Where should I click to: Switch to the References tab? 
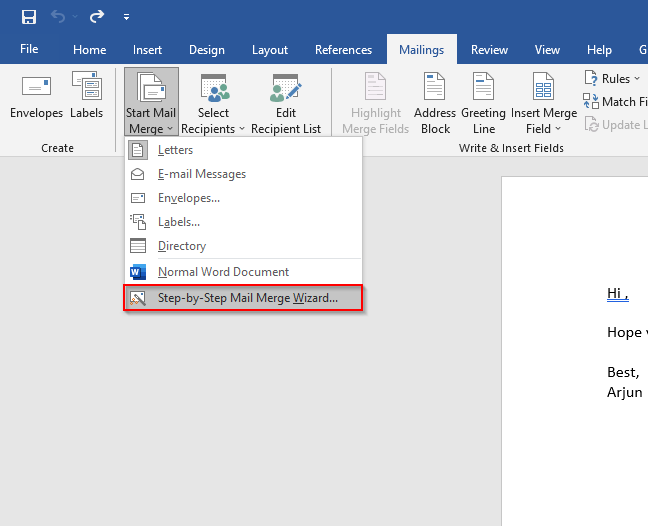coord(343,50)
